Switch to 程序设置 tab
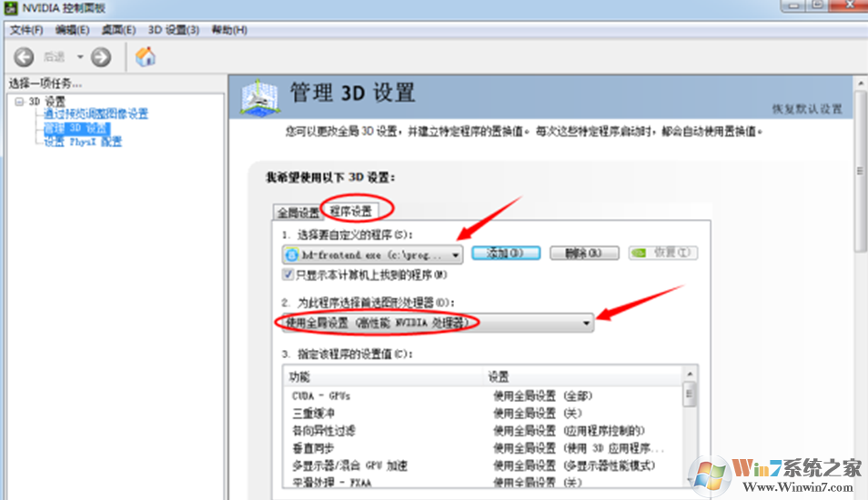Viewport: 868px width, 500px height. (x=351, y=211)
